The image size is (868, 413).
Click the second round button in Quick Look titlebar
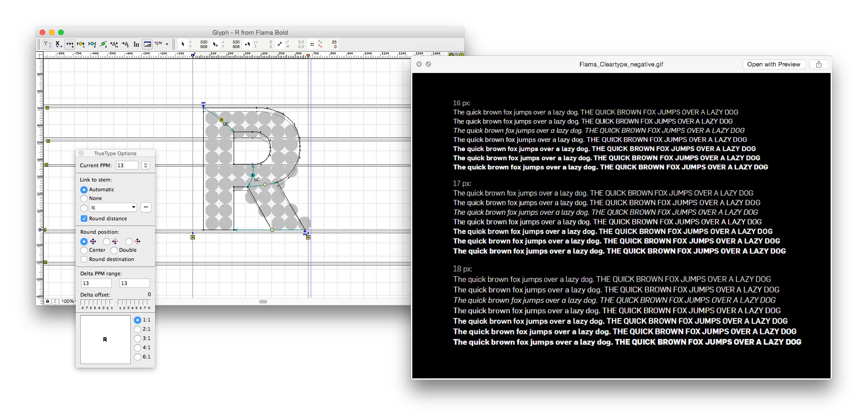tap(428, 64)
